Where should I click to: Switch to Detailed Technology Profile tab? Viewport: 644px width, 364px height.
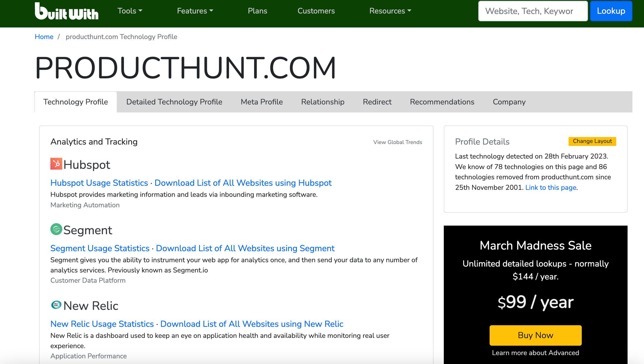[x=174, y=102]
